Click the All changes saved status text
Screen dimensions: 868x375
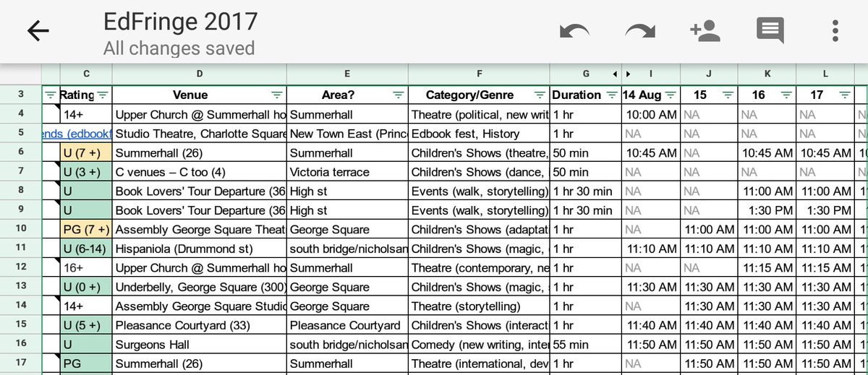point(179,48)
